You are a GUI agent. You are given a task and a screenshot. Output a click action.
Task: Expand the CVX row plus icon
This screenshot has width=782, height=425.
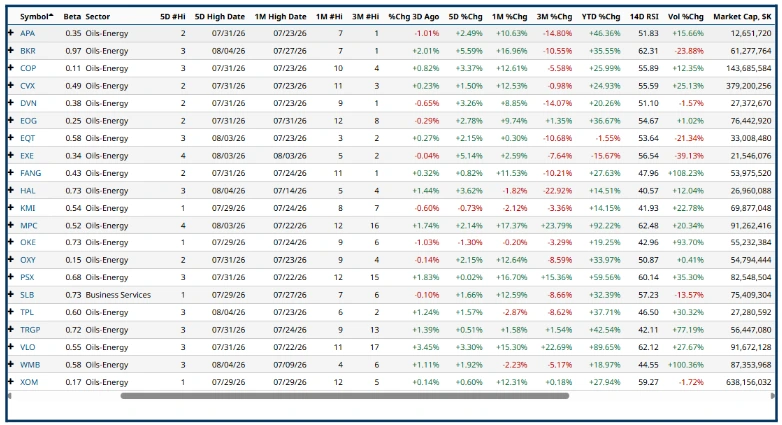[10, 85]
